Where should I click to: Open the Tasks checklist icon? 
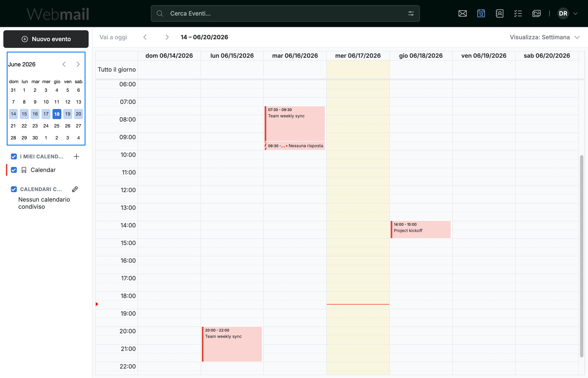[518, 13]
